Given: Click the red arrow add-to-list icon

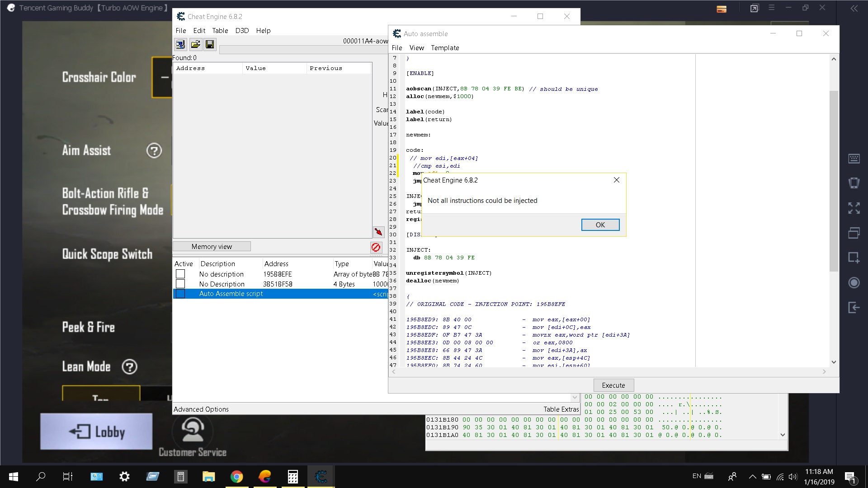Looking at the screenshot, I should pos(378,232).
